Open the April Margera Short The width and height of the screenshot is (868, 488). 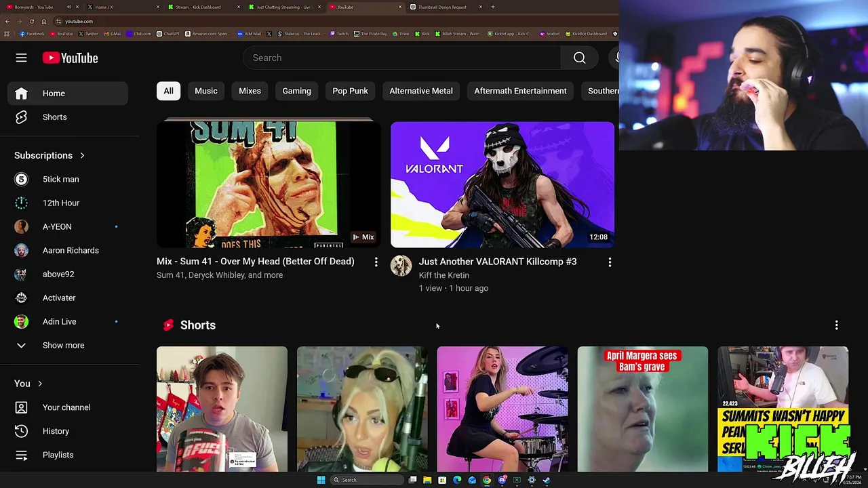[x=642, y=409]
